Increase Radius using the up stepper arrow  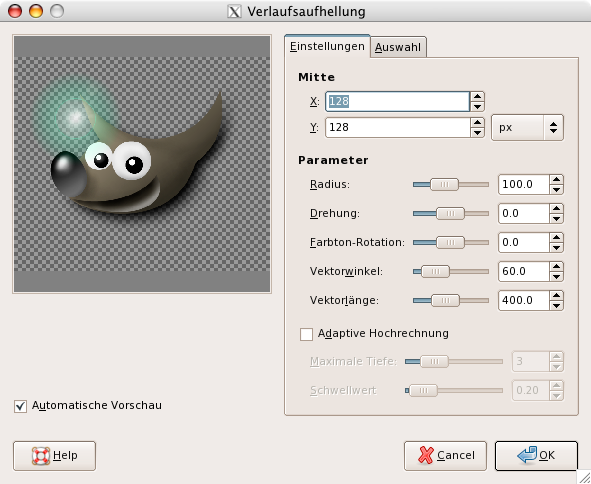click(556, 179)
